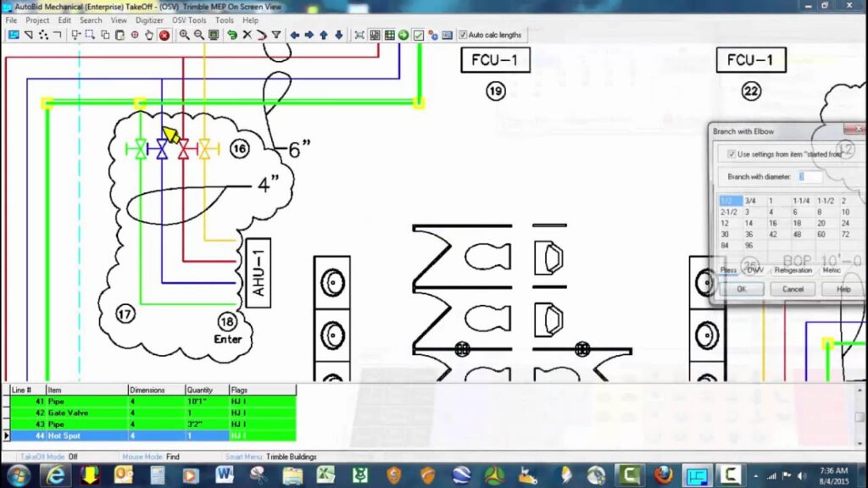The width and height of the screenshot is (868, 488).
Task: Click the paste clipboard toolbar icon
Action: (x=120, y=35)
